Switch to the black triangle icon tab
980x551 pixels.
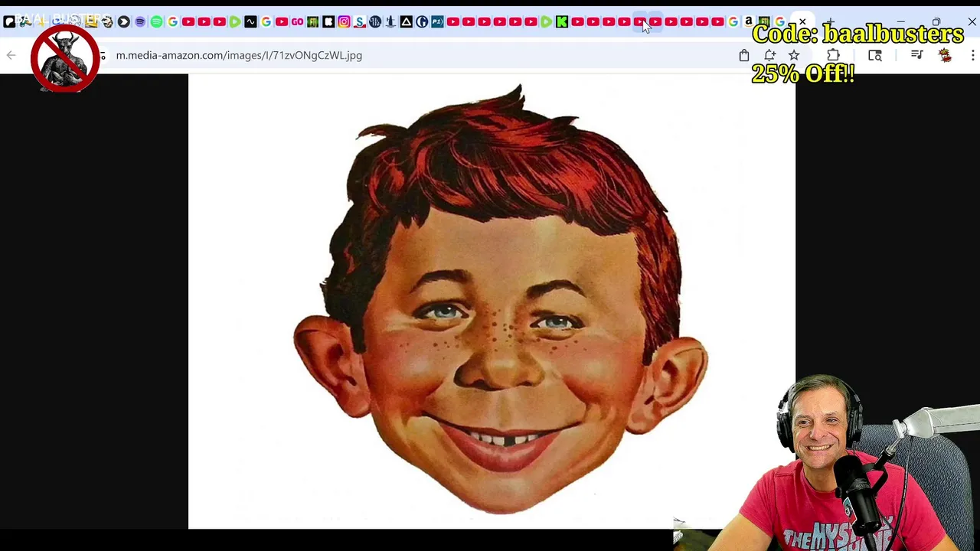coord(407,21)
